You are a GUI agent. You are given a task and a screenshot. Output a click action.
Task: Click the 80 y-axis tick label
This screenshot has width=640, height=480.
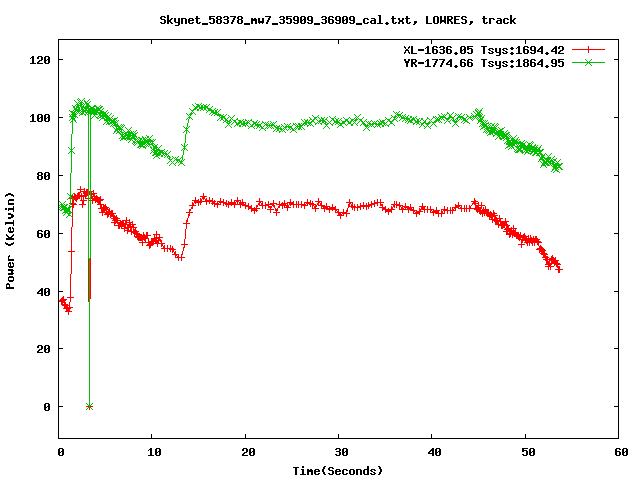click(43, 176)
